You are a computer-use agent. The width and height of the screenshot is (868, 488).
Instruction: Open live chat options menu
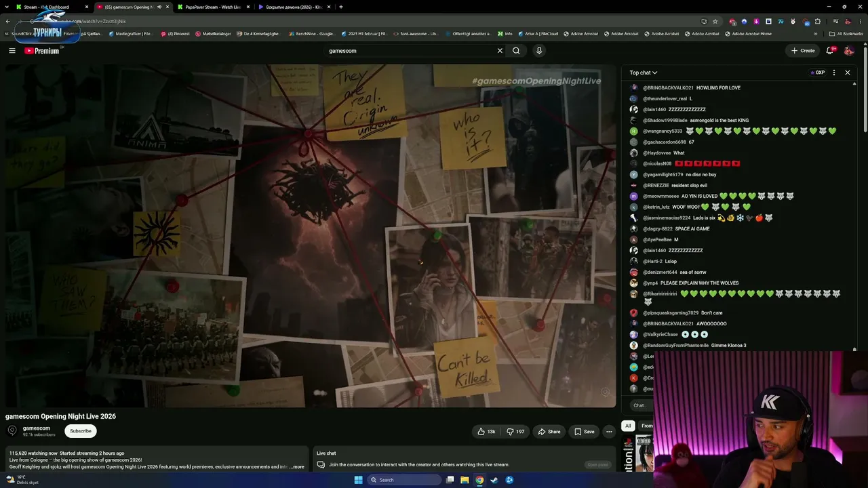pyautogui.click(x=834, y=73)
